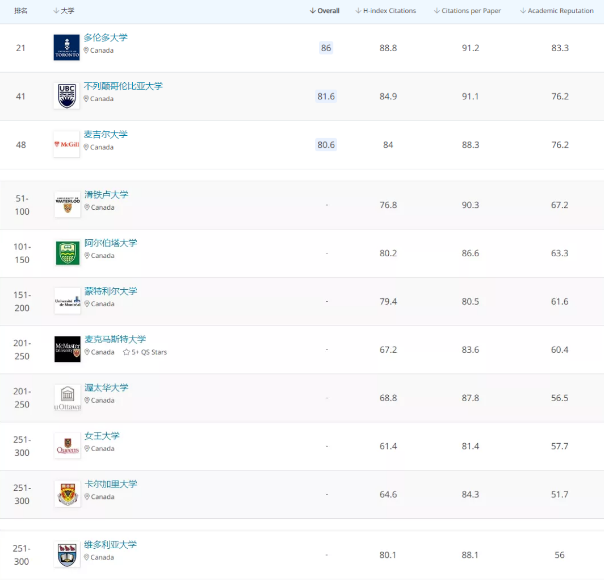Open 蒙特利尔大学 link
604x580 pixels.
click(111, 291)
